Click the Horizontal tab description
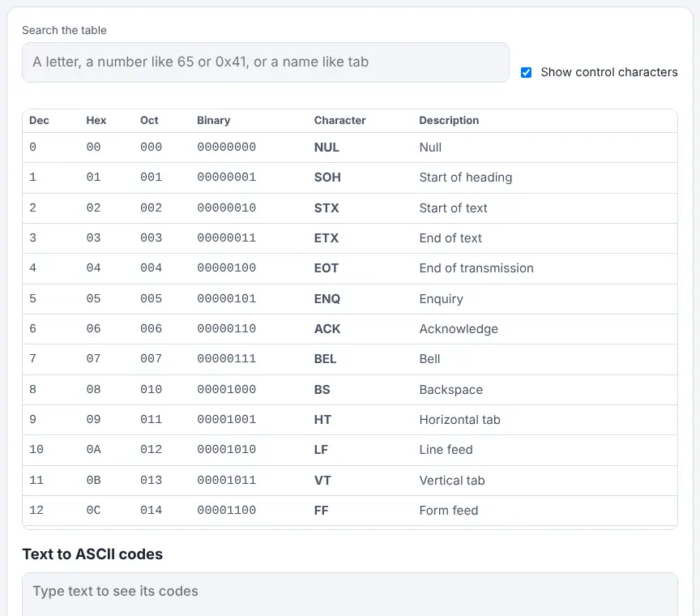 [x=460, y=420]
